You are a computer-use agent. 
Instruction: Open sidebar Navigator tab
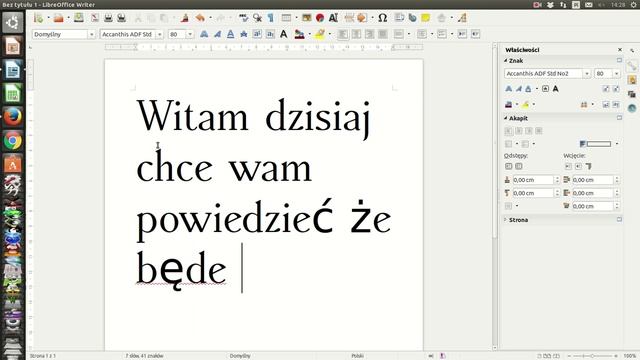tap(632, 109)
